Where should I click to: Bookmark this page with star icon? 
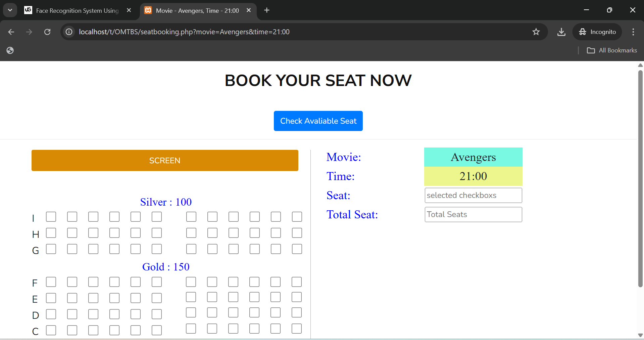(536, 32)
